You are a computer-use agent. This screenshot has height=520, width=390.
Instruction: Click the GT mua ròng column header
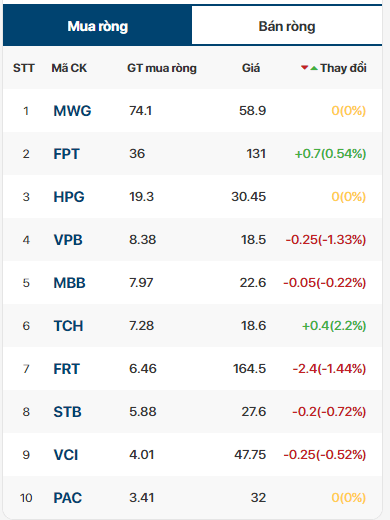pos(162,68)
